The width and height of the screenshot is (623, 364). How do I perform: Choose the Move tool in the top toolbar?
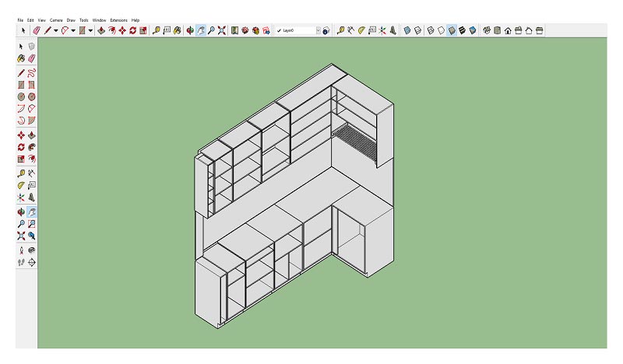122,30
